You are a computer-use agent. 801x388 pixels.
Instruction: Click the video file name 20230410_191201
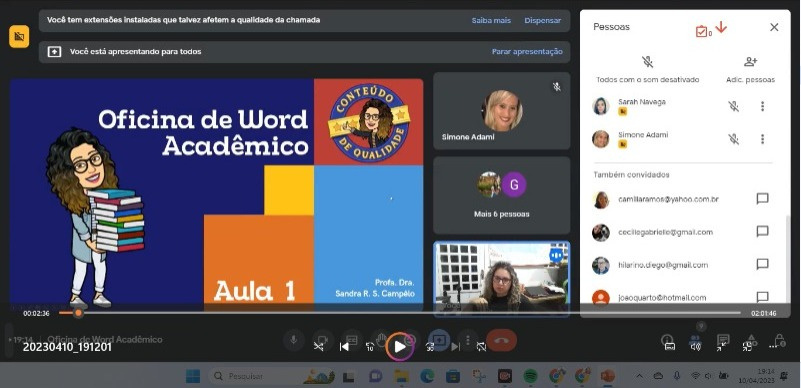coord(67,347)
